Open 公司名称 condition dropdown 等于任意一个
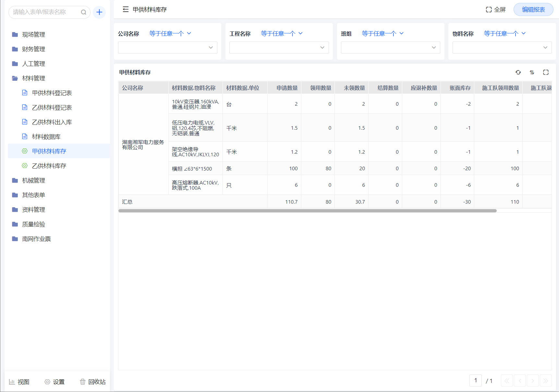This screenshot has width=559, height=392. (x=170, y=33)
